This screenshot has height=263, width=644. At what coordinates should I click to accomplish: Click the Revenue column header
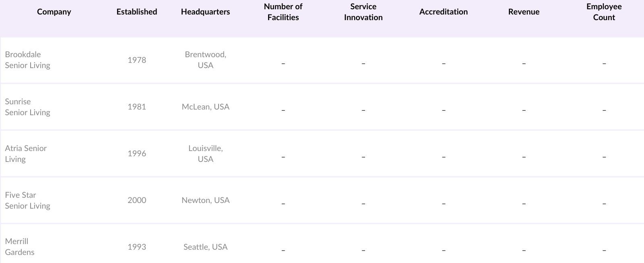tap(524, 12)
